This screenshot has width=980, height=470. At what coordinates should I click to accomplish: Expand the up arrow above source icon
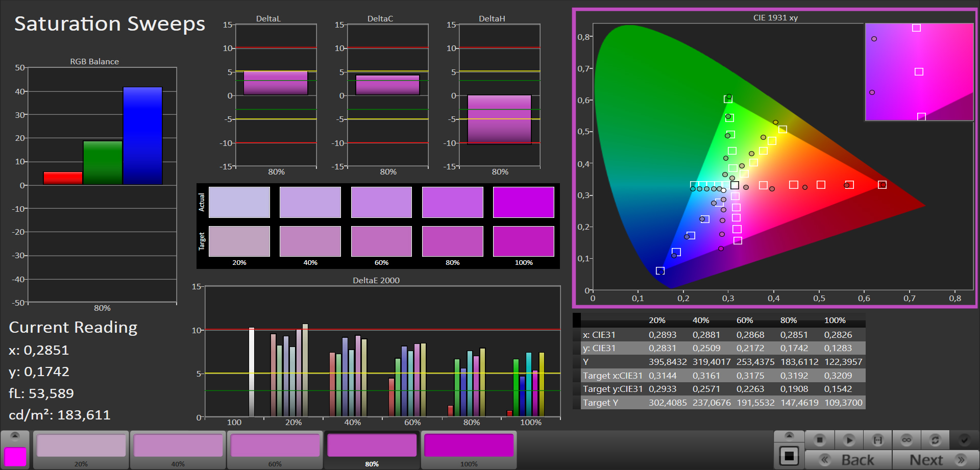pos(789,436)
